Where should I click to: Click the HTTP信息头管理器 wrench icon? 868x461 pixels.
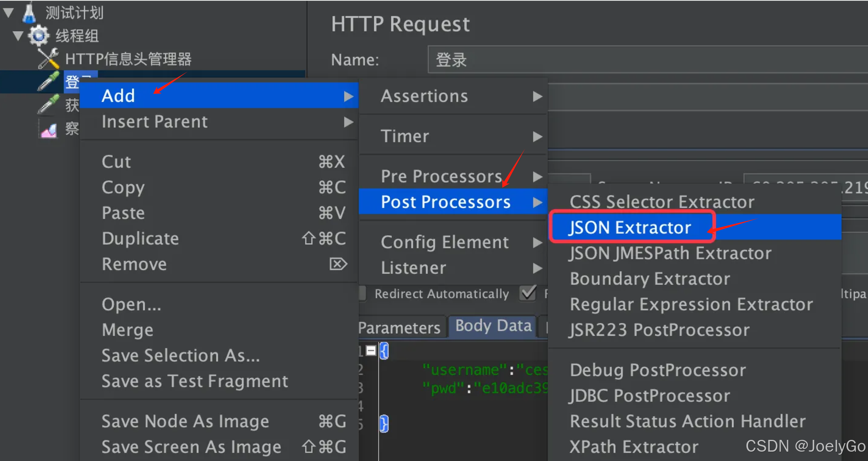tap(48, 58)
